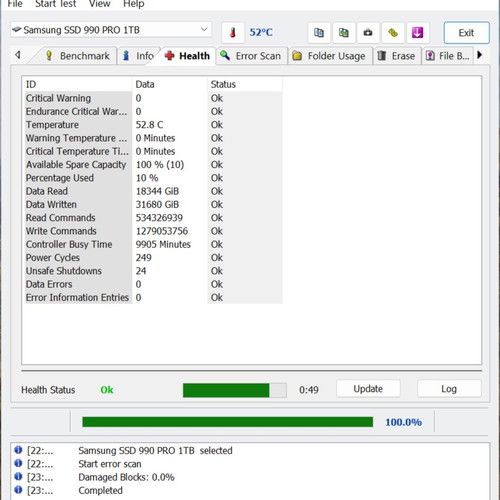500x500 pixels.
Task: Click info icon beside 'Completed' log entry
Action: (x=18, y=490)
